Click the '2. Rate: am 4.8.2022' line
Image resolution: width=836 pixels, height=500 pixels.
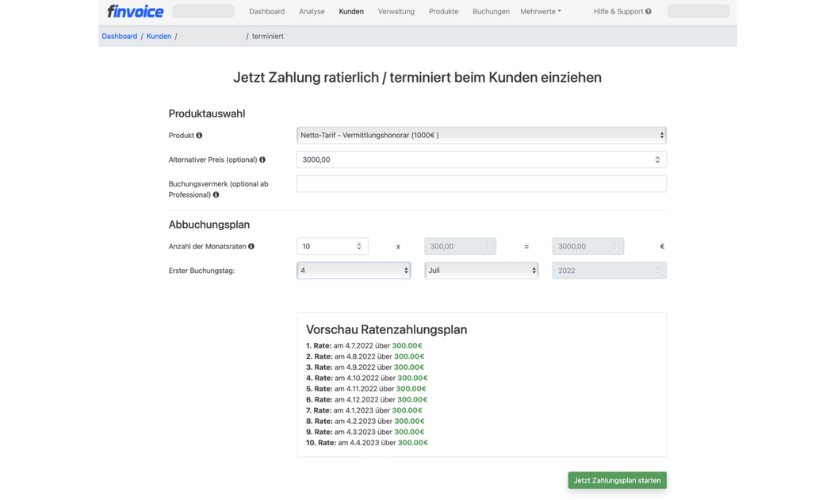click(x=365, y=357)
